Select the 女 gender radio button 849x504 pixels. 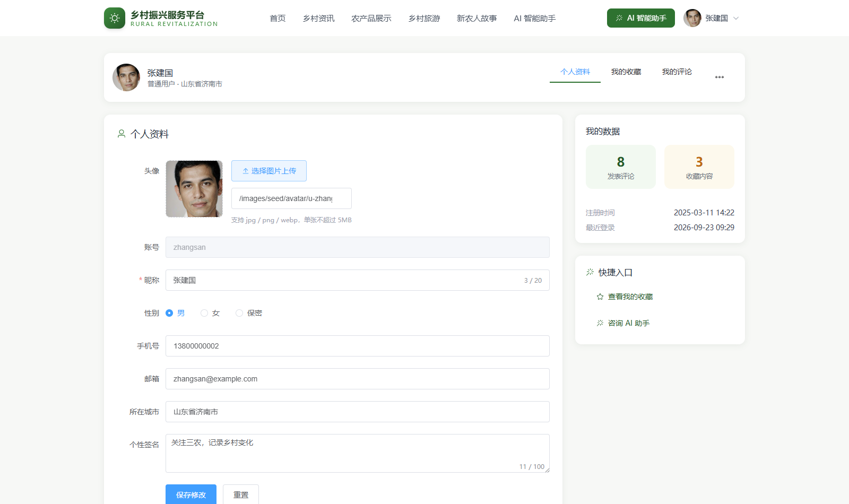[x=204, y=313]
